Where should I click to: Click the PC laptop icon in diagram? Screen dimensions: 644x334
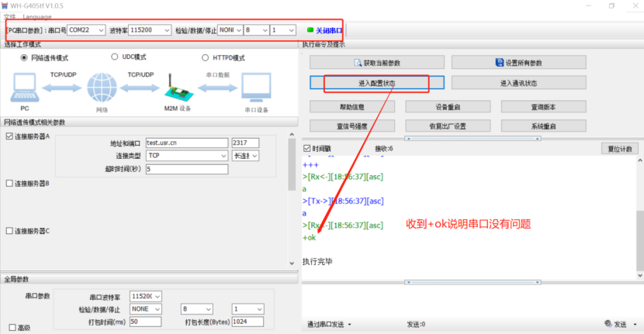click(x=24, y=88)
